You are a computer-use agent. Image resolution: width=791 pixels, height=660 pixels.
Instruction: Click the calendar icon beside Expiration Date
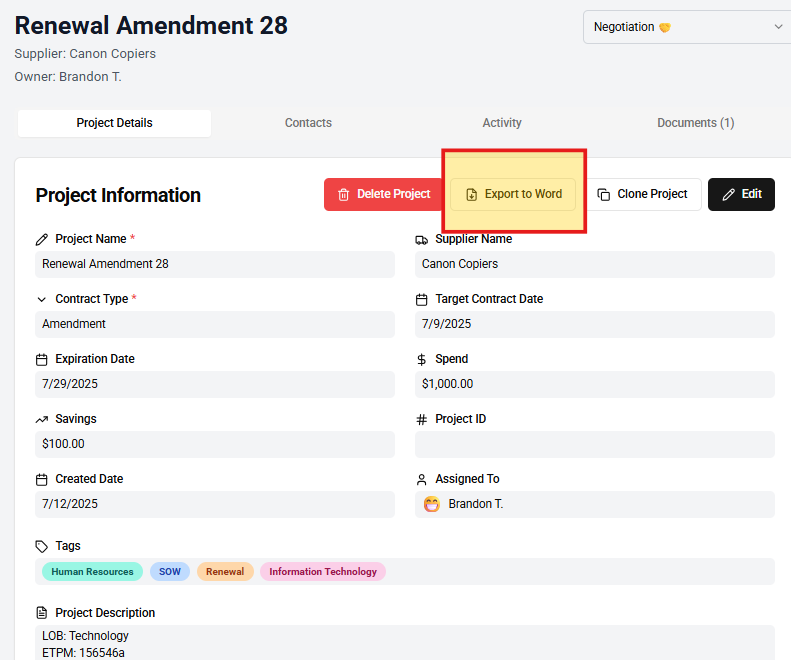pos(42,360)
